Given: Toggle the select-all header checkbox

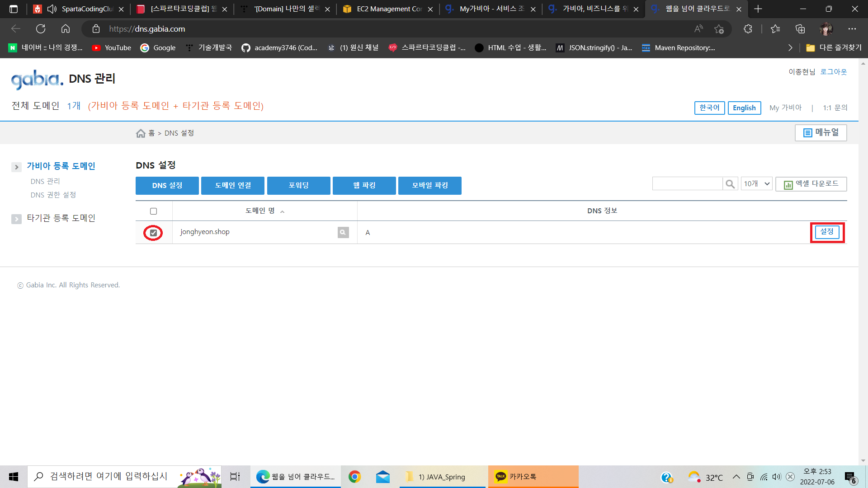Looking at the screenshot, I should tap(153, 211).
